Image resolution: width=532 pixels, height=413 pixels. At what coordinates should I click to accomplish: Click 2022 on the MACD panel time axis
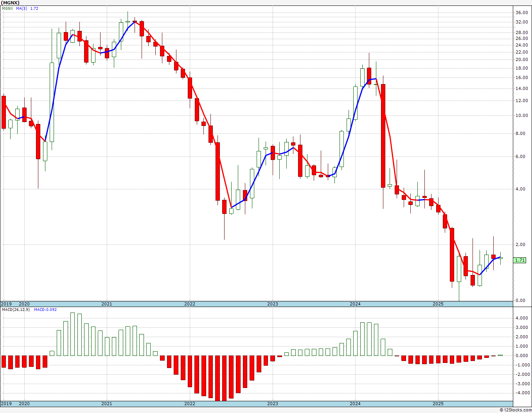(x=190, y=404)
